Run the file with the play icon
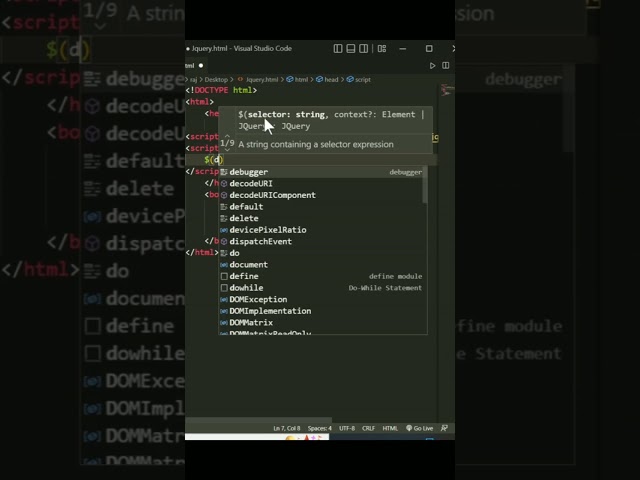 click(432, 66)
